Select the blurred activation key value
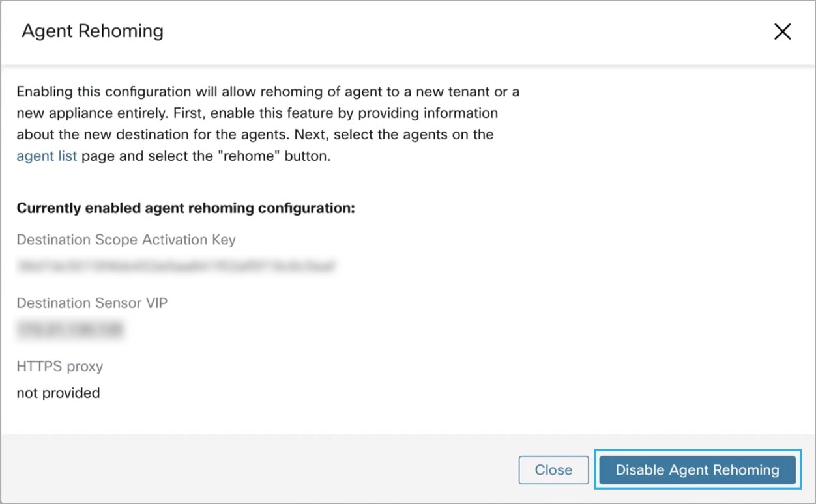The height and width of the screenshot is (504, 816). coord(176,266)
